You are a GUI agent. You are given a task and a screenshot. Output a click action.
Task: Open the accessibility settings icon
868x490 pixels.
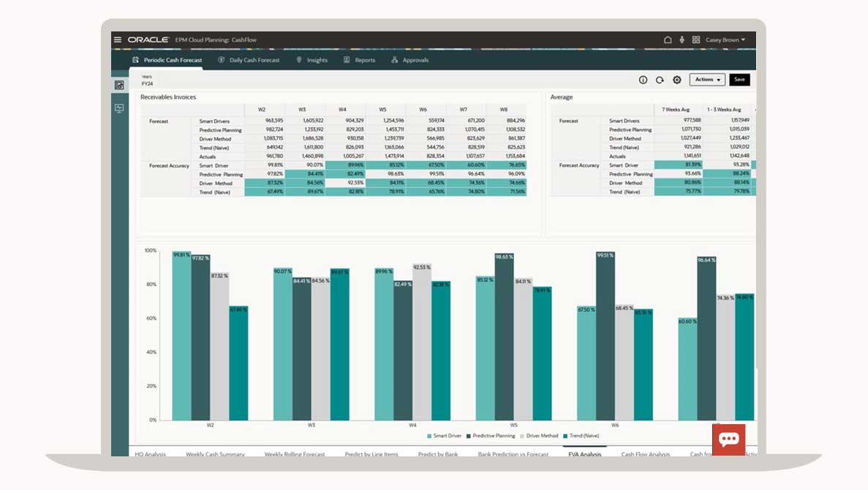pos(682,40)
